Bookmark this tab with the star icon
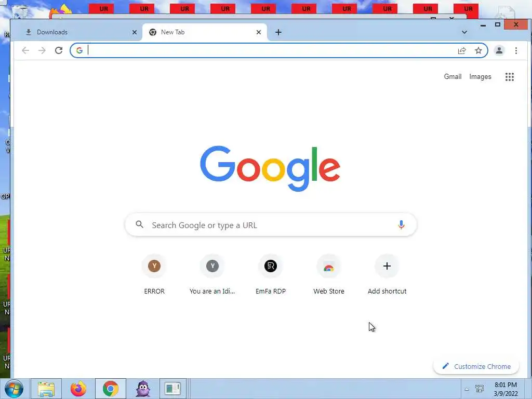Viewport: 532px width, 399px height. click(x=478, y=50)
